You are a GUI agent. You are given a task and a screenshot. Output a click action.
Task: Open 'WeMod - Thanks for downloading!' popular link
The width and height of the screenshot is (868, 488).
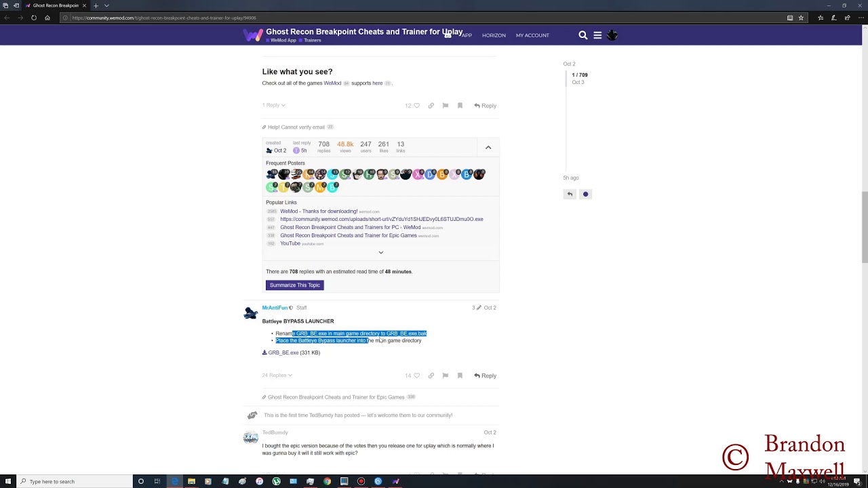pos(319,211)
